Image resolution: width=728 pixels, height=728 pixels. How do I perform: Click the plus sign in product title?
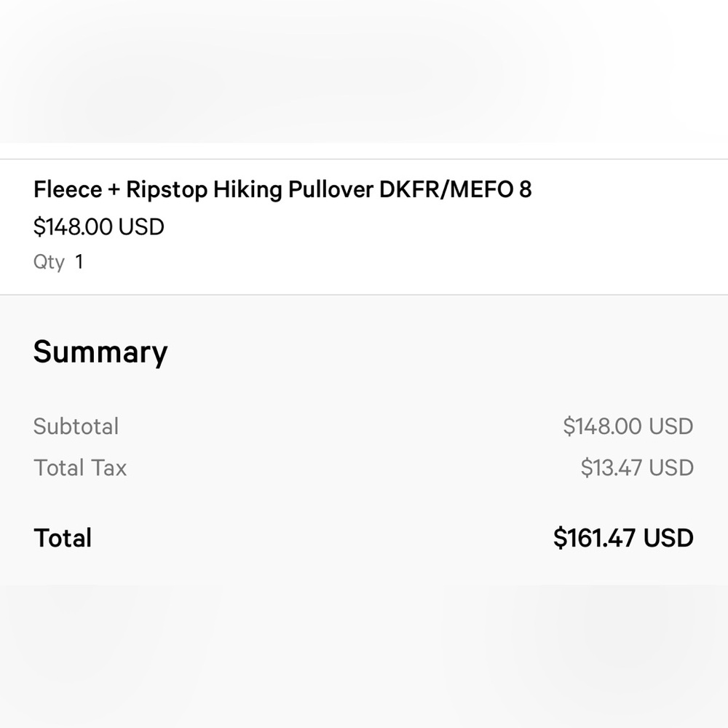pyautogui.click(x=114, y=190)
